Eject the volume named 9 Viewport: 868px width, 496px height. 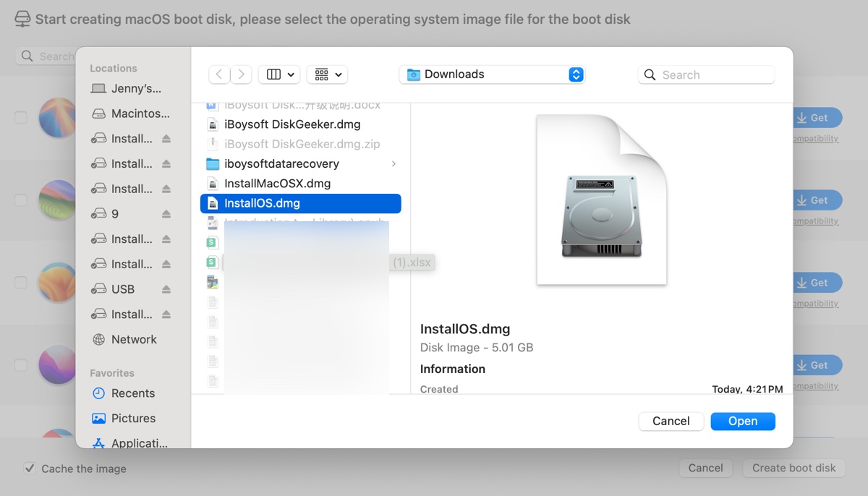click(x=166, y=214)
